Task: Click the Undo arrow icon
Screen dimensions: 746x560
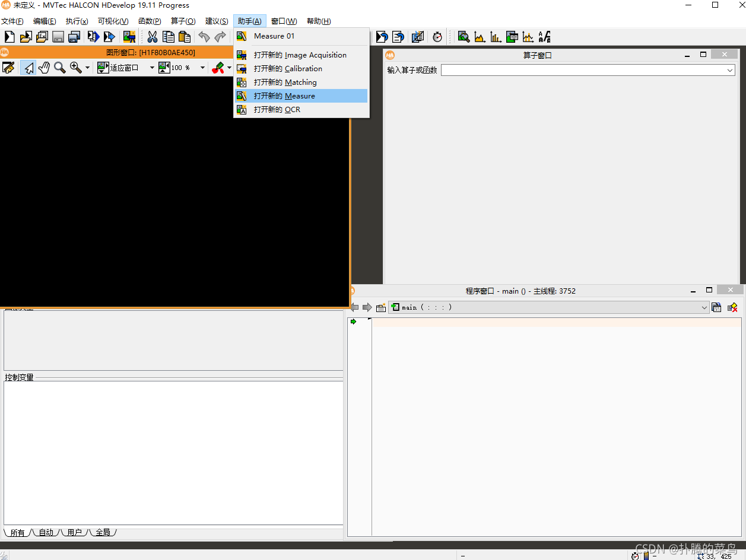Action: [204, 37]
